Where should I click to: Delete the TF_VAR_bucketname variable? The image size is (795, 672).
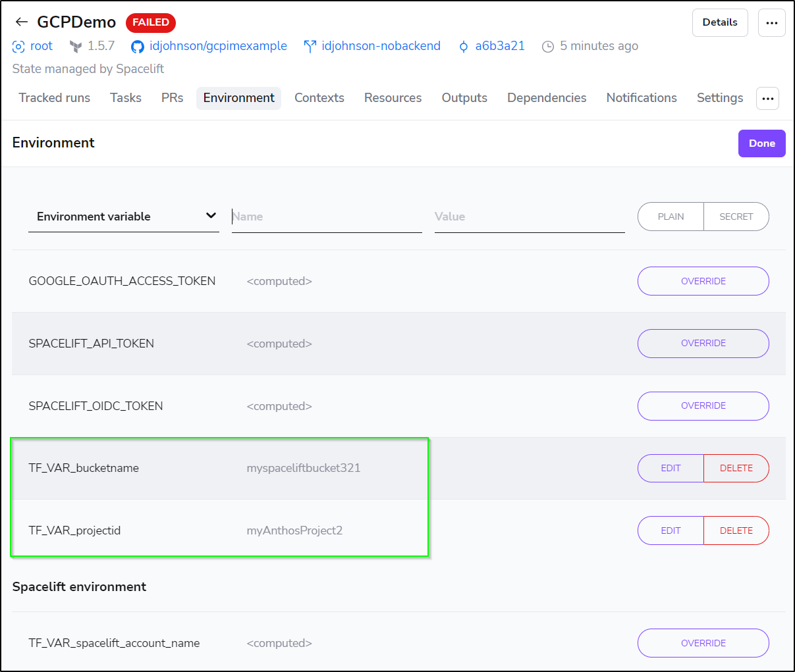[736, 468]
